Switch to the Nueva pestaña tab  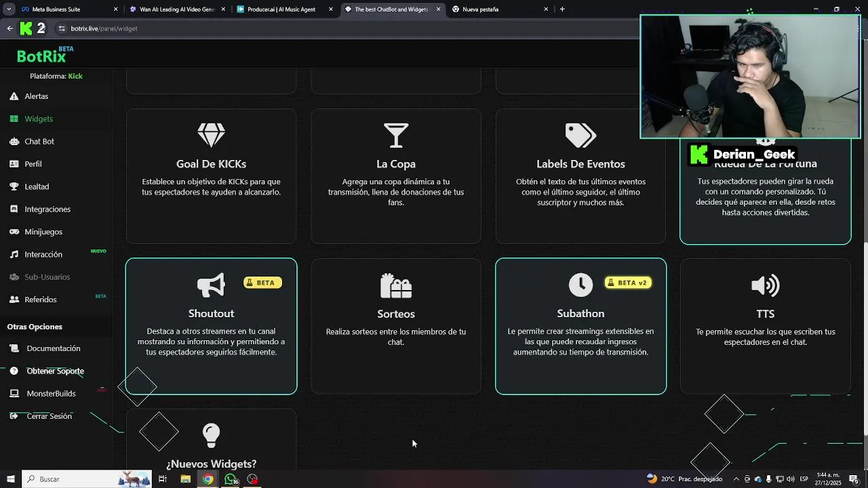click(x=500, y=9)
